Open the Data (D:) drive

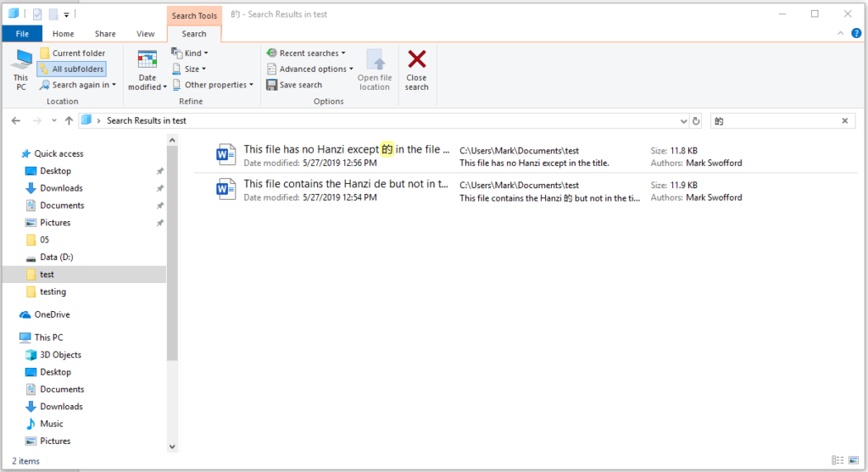(57, 257)
